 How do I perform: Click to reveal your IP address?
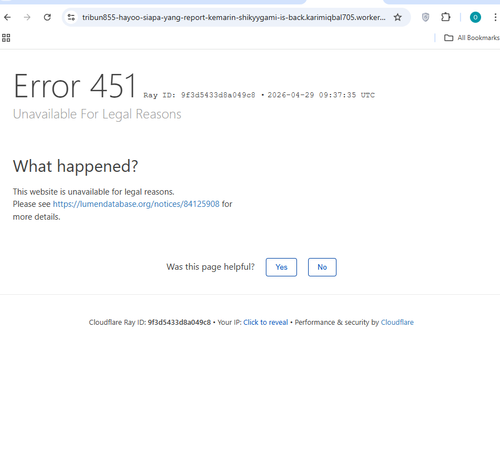click(x=266, y=322)
